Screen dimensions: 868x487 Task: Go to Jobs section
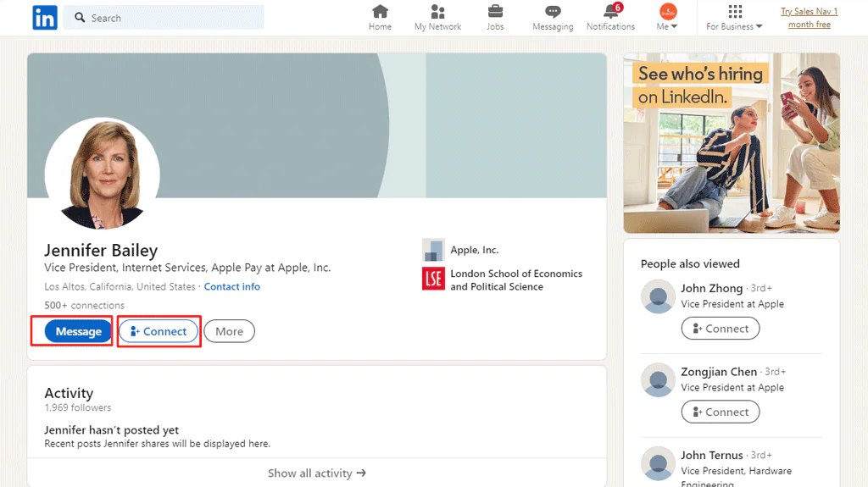pyautogui.click(x=495, y=18)
